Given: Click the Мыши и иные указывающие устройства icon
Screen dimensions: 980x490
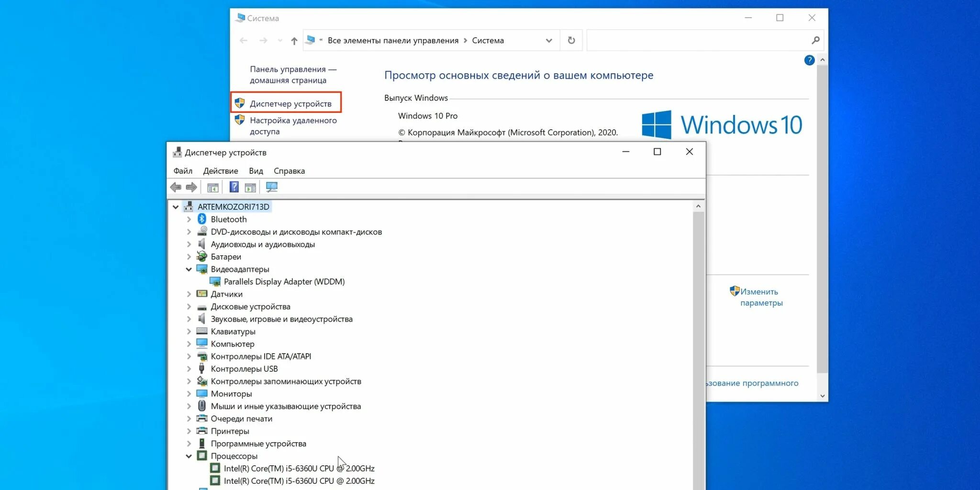Looking at the screenshot, I should tap(202, 406).
